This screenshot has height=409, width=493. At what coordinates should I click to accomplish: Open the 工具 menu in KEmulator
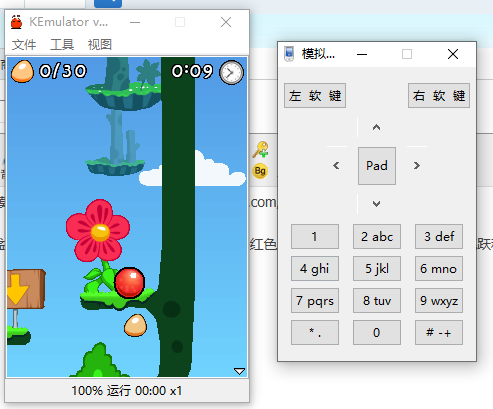click(x=62, y=44)
